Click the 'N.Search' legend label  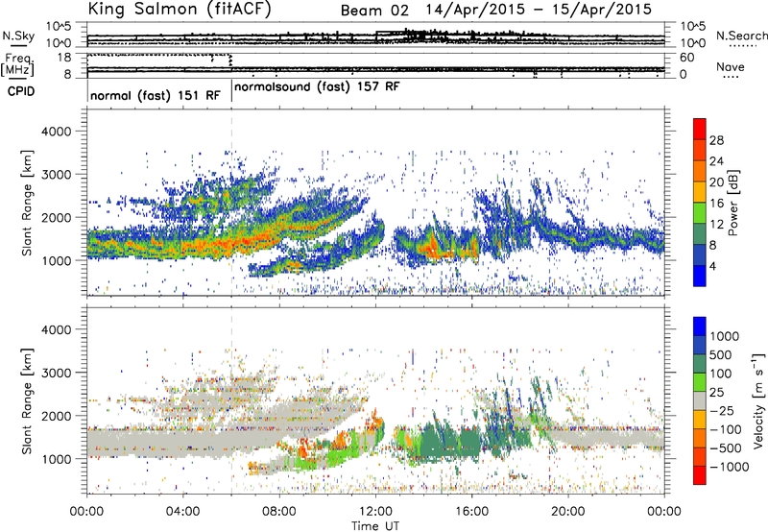[741, 36]
